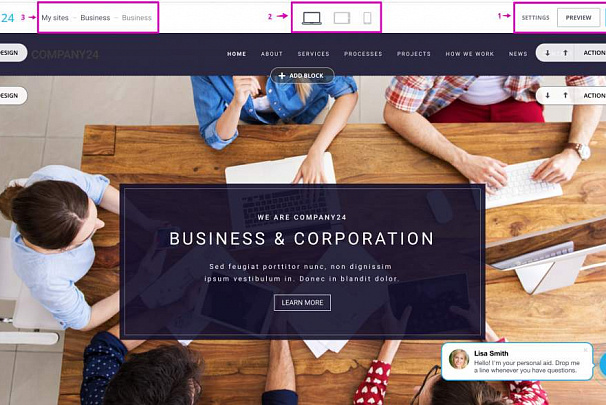Open Actions dropdown for the hero block
This screenshot has height=405, width=606.
coord(594,95)
